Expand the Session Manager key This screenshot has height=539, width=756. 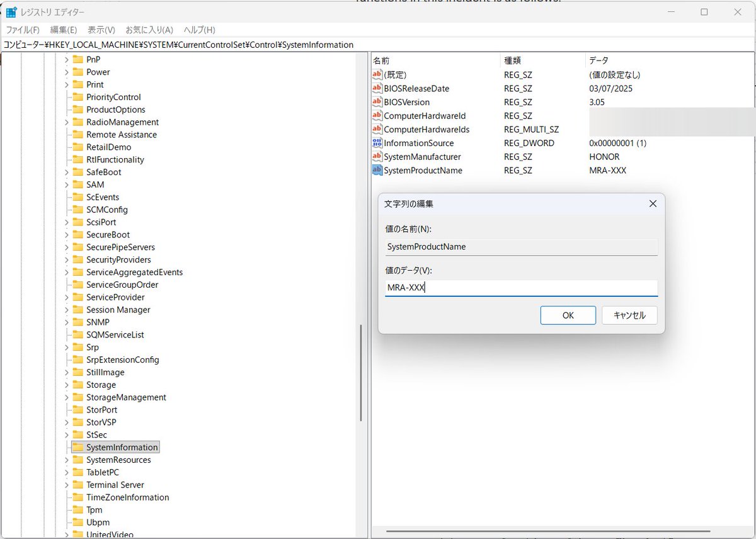tap(66, 310)
